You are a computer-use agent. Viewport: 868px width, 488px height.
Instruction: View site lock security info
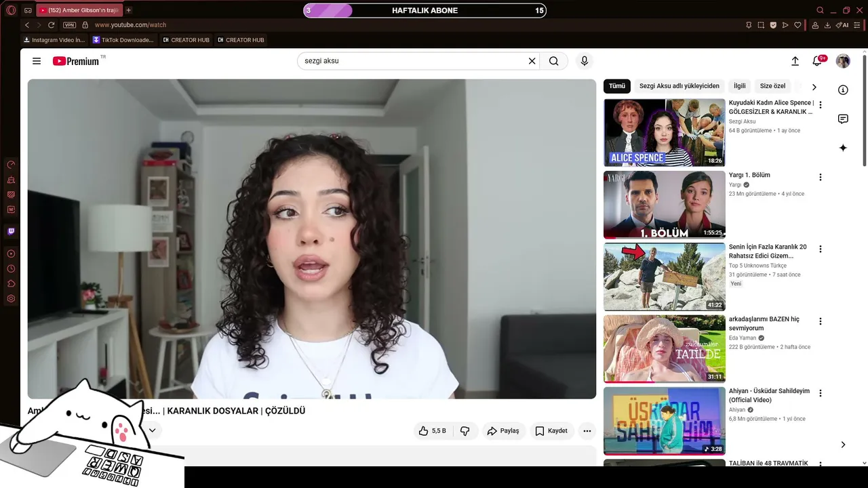point(85,25)
